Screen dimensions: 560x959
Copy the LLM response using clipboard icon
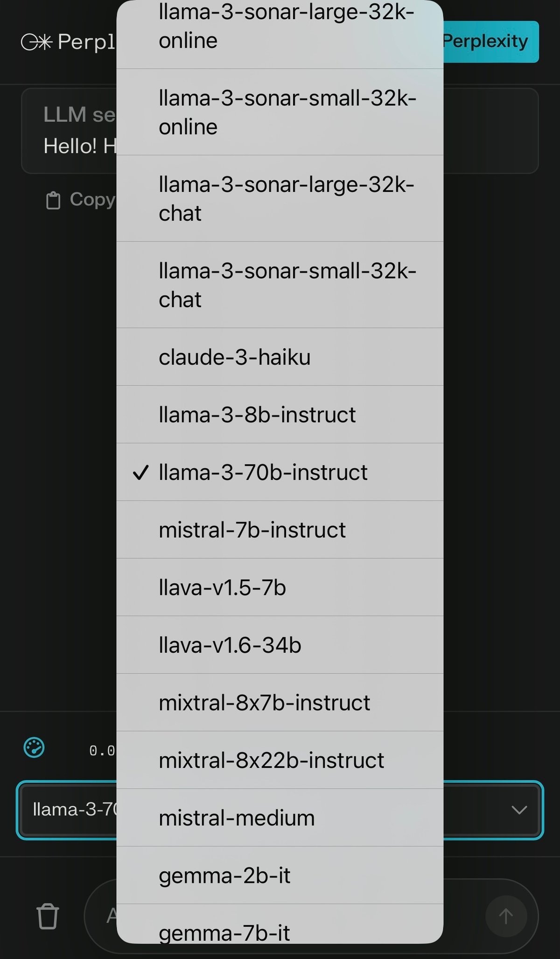click(x=54, y=200)
